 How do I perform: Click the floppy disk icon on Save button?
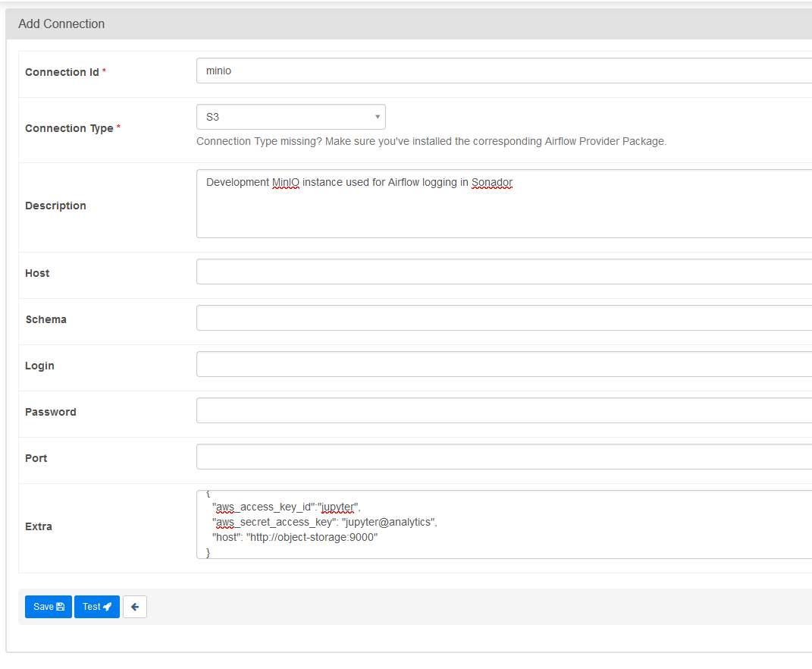tap(61, 606)
